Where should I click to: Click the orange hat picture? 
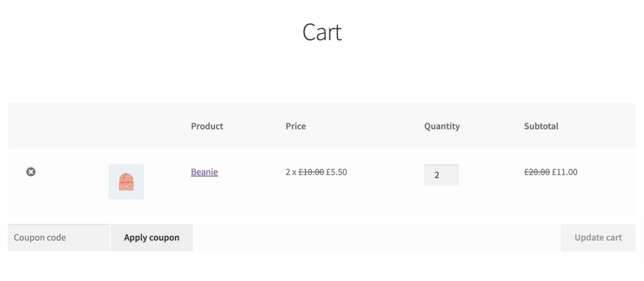click(x=126, y=182)
